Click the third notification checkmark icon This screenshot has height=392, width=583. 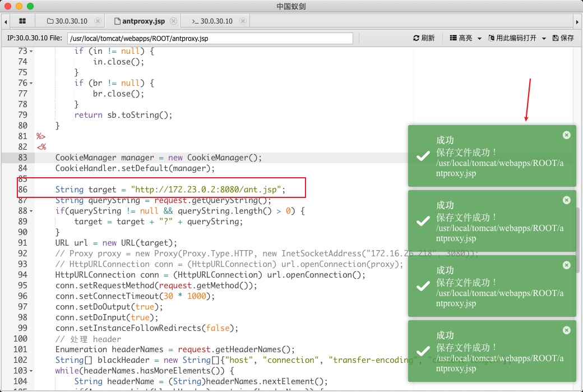click(x=423, y=287)
